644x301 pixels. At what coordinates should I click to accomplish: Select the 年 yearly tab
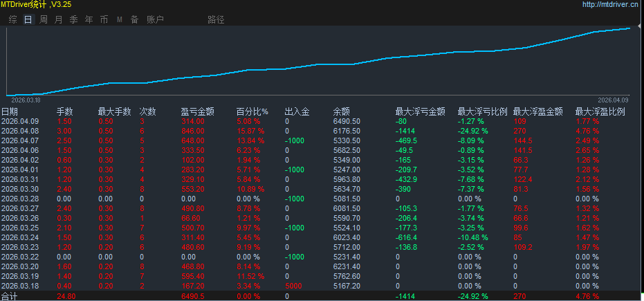pos(89,19)
